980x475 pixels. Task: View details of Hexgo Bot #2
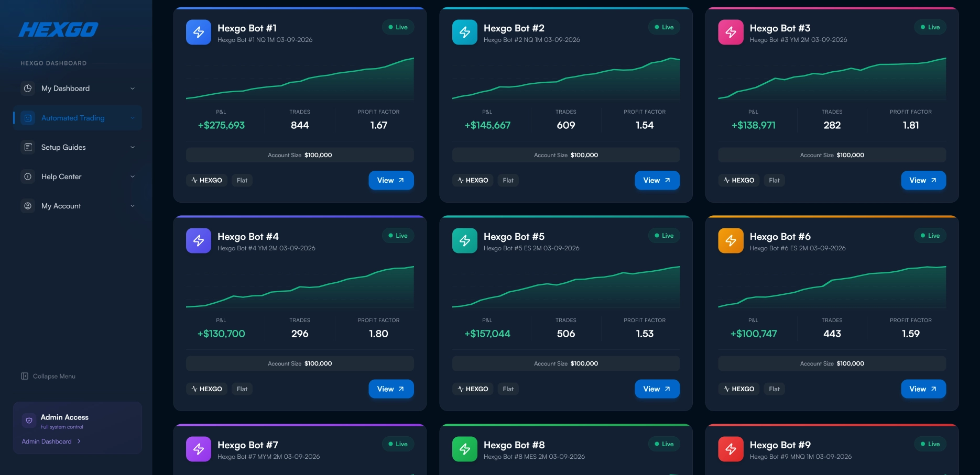pyautogui.click(x=657, y=180)
